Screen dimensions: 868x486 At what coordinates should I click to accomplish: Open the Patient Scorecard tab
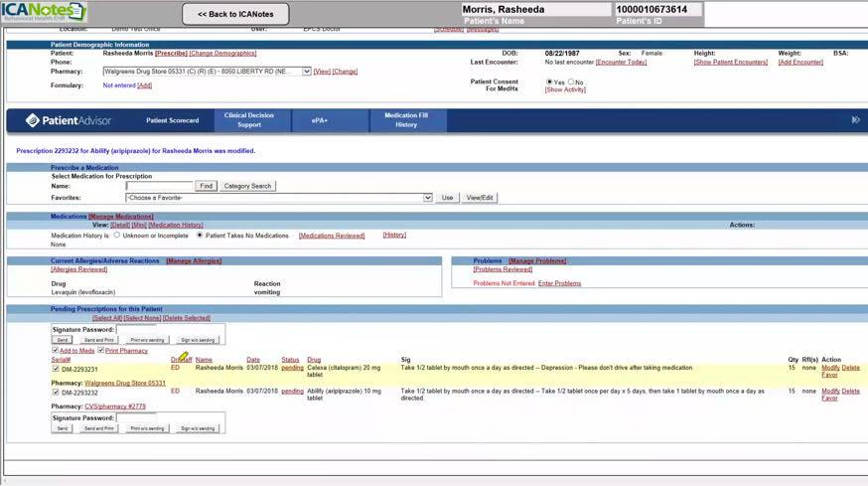[172, 120]
